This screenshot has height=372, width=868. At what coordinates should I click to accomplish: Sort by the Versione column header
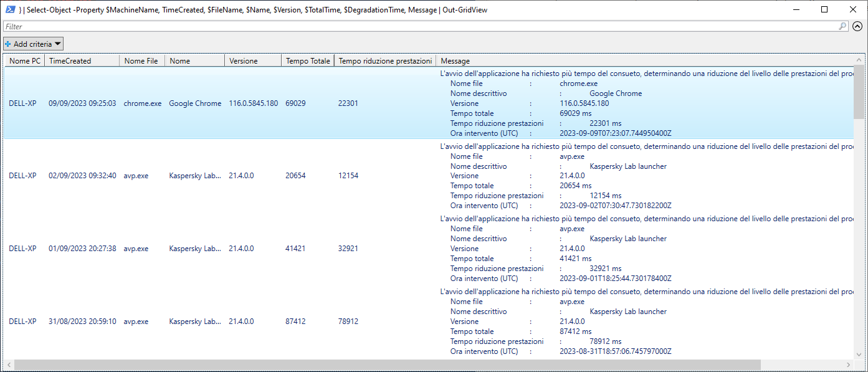pos(253,61)
